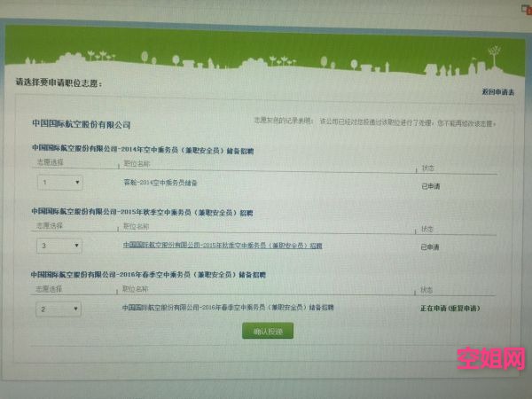Open the preference dropdown showing 2

pyautogui.click(x=59, y=309)
